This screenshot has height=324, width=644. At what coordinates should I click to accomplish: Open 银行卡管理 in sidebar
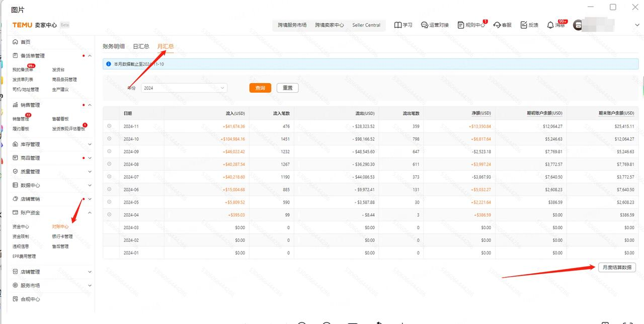point(62,236)
